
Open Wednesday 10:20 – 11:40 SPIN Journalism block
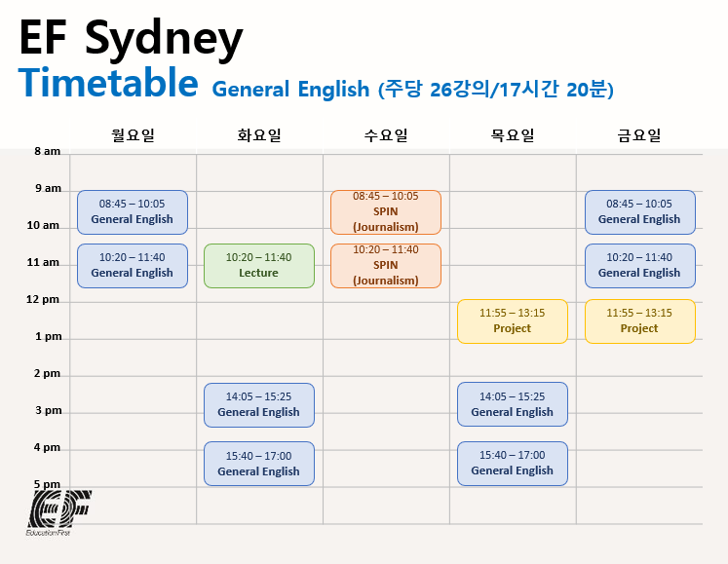tap(386, 266)
